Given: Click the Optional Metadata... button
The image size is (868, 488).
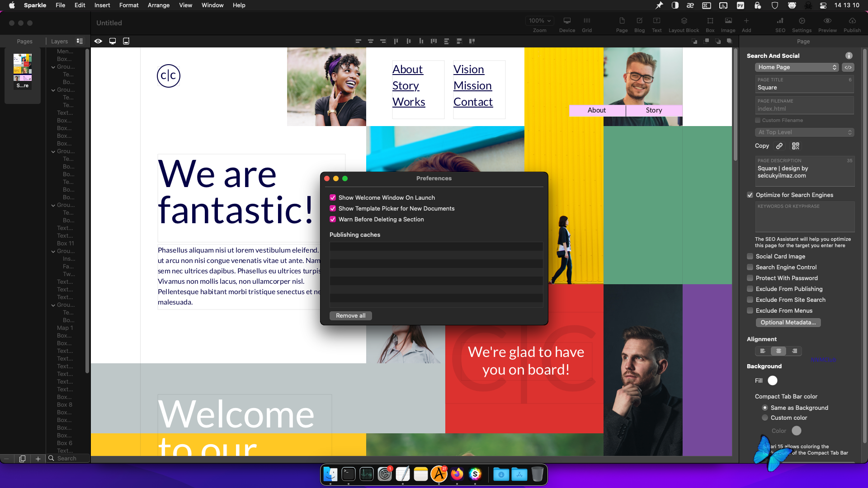Looking at the screenshot, I should (x=788, y=323).
